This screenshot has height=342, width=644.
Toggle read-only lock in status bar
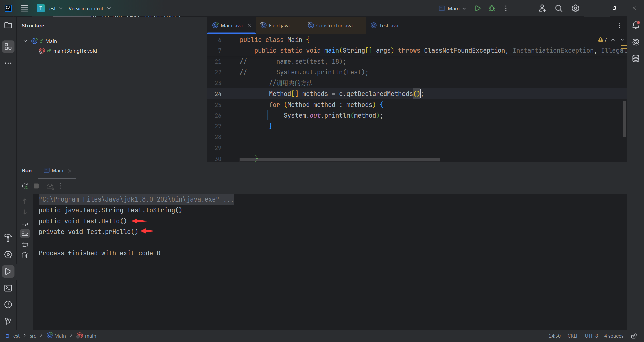pos(634,336)
